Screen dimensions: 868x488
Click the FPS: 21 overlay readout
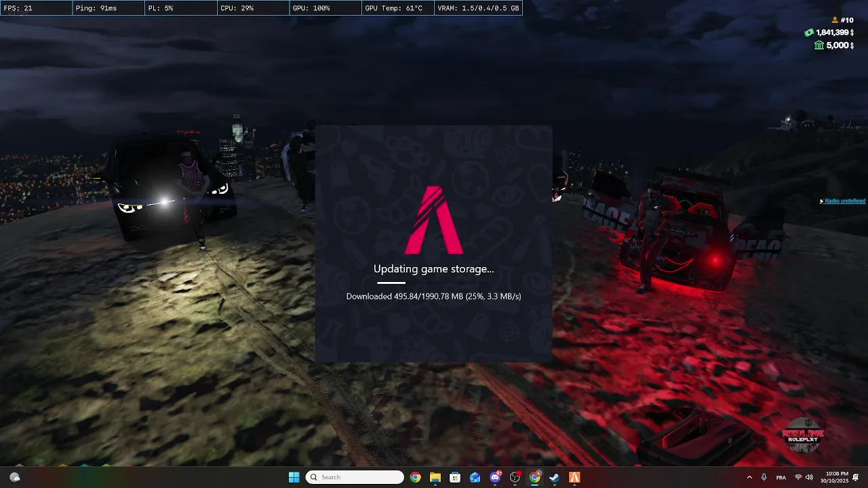pos(36,8)
